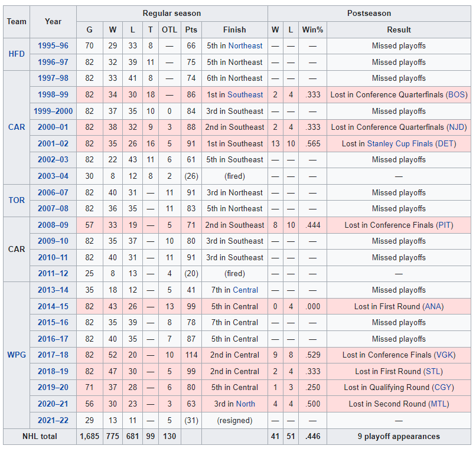The height and width of the screenshot is (452, 476).
Task: Click the 1999–2000 season year link
Action: [53, 111]
